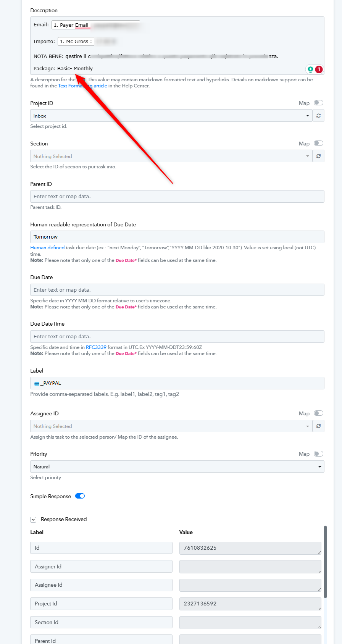
Task: Click the Parent ID input field
Action: [x=177, y=196]
